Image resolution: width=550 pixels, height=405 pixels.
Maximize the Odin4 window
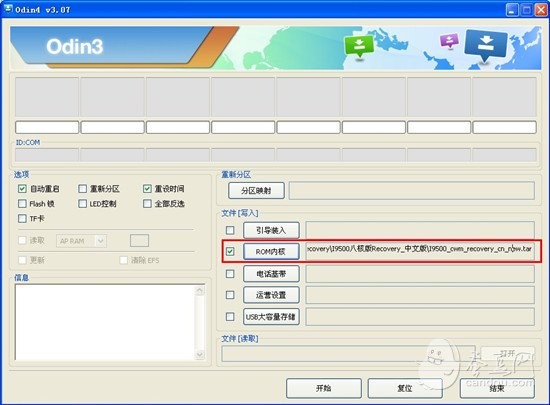526,10
